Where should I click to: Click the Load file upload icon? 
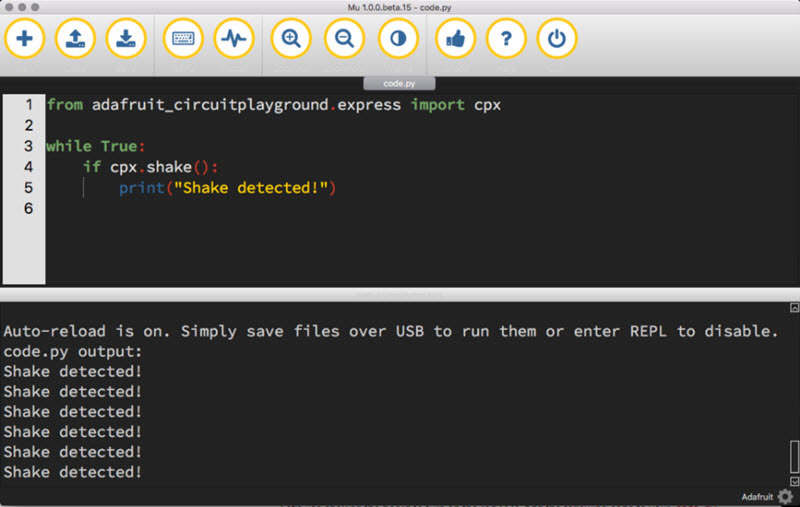(75, 40)
